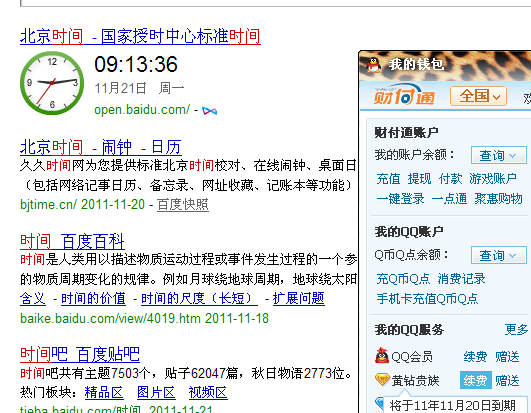
Task: Click 我的QQ服务 section heading
Action: (409, 330)
